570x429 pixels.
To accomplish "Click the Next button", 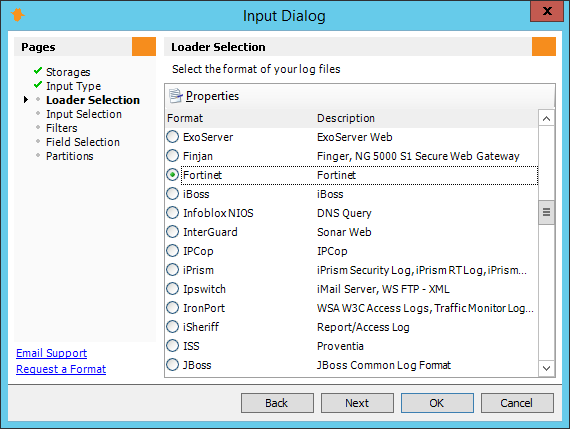I will click(x=357, y=403).
